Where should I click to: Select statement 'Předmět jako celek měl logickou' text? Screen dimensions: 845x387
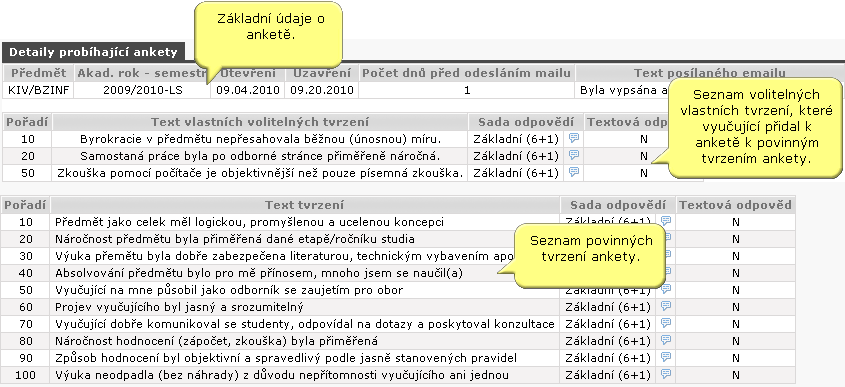pos(250,222)
